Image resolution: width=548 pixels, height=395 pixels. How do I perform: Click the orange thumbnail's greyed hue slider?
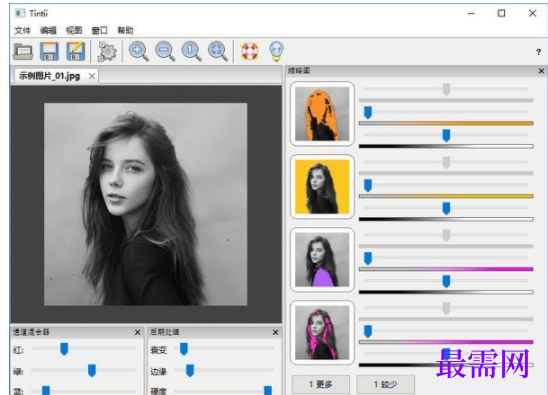point(446,89)
